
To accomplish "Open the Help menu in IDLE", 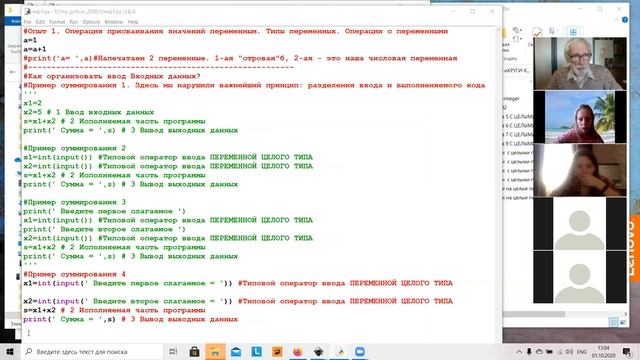I will 133,22.
